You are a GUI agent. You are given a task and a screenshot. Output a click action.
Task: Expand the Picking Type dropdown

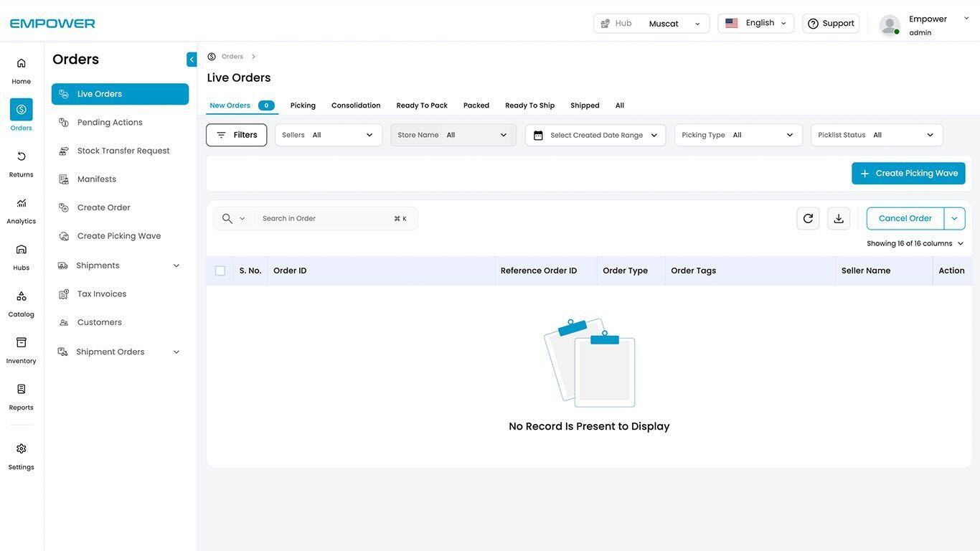point(738,135)
